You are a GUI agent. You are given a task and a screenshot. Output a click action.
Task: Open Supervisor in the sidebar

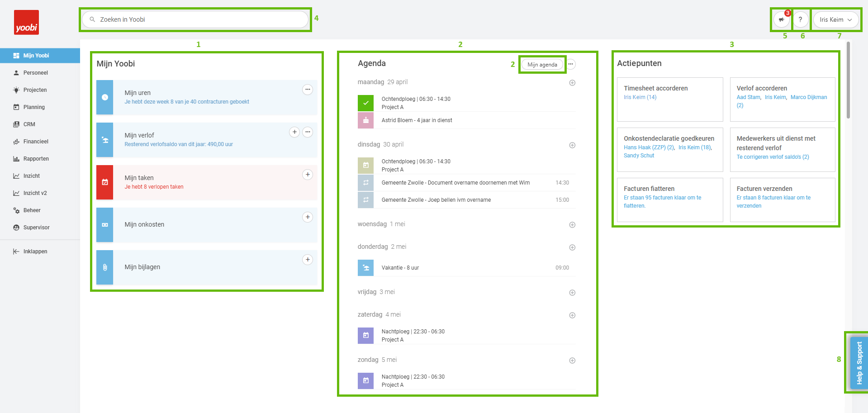pos(40,228)
